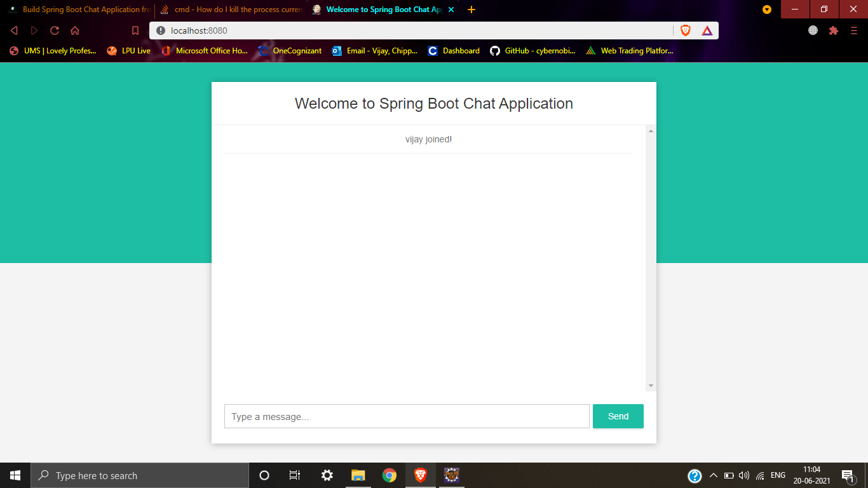The image size is (868, 488).
Task: Open the globe extension icon
Action: click(813, 30)
